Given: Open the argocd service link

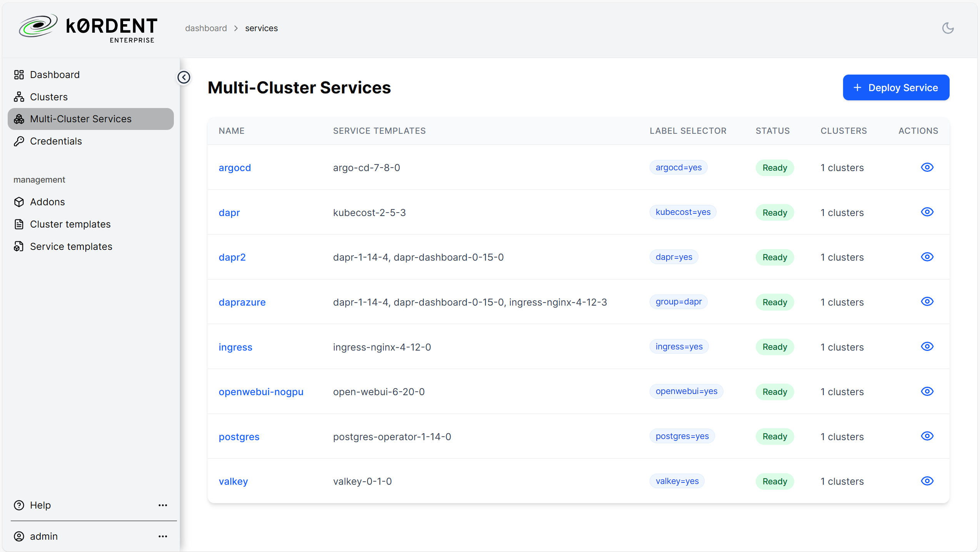Looking at the screenshot, I should [x=235, y=168].
